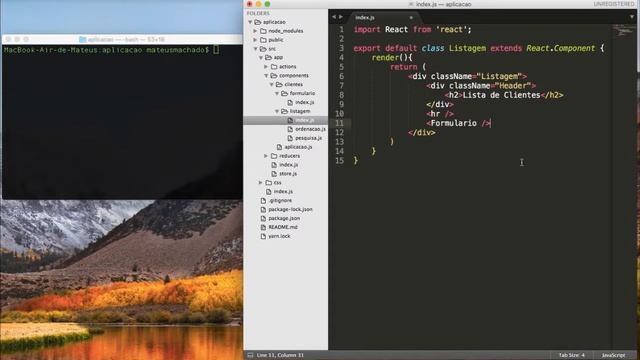Click file icon next to yarn.lock
The image size is (640, 360).
pyautogui.click(x=263, y=236)
